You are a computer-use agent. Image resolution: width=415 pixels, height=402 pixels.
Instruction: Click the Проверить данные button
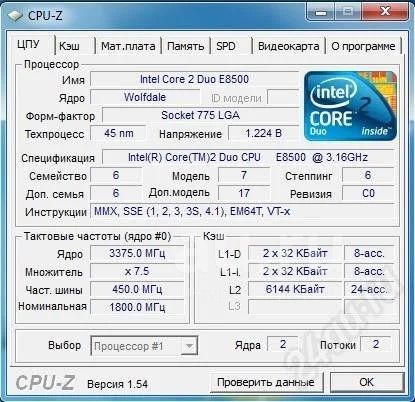pyautogui.click(x=266, y=382)
